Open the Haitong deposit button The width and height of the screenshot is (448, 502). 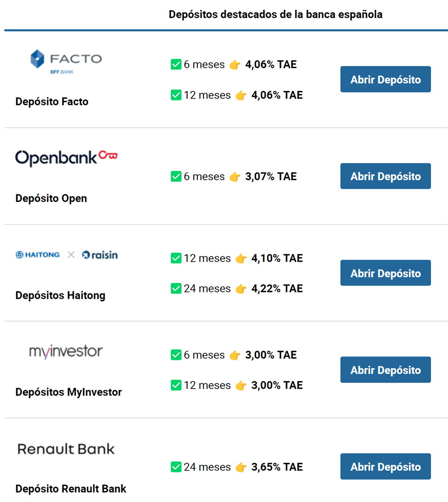pos(385,273)
